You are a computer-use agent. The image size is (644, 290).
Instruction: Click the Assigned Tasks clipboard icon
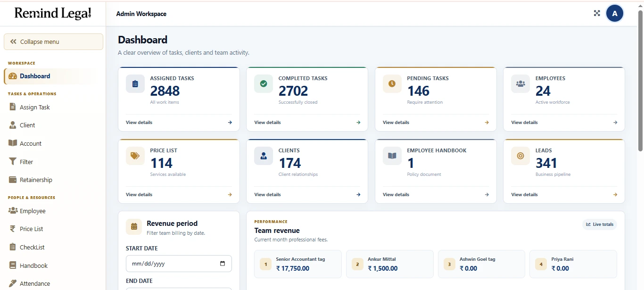135,84
